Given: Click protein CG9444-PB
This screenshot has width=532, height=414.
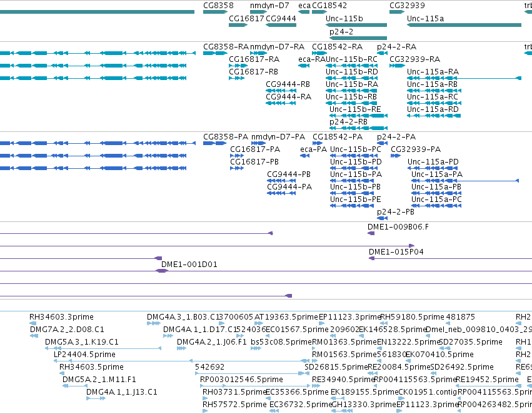Looking at the screenshot, I should click(x=281, y=181).
